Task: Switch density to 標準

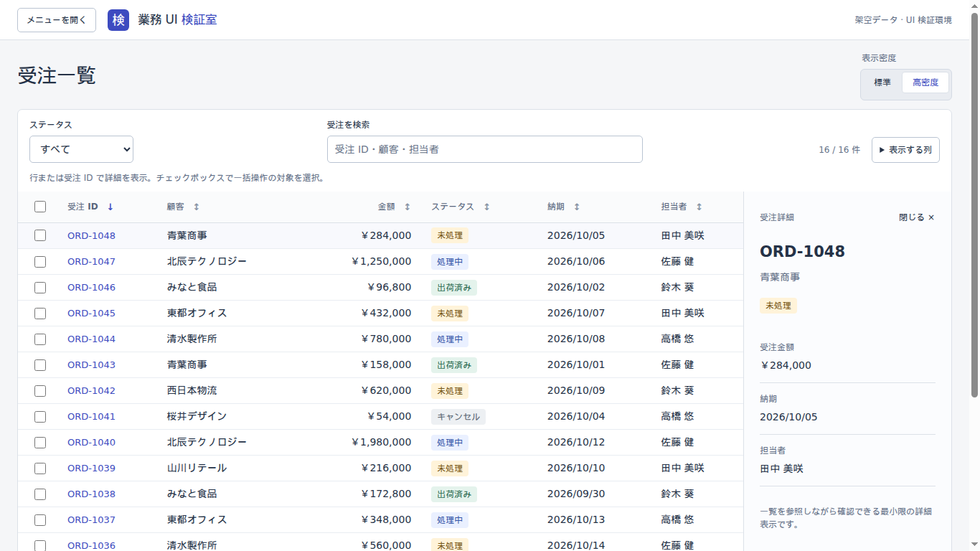Action: pyautogui.click(x=882, y=83)
